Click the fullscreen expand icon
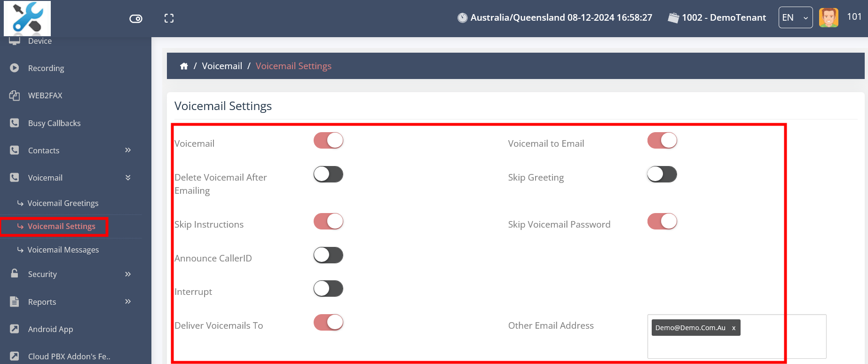868x364 pixels. [x=169, y=18]
